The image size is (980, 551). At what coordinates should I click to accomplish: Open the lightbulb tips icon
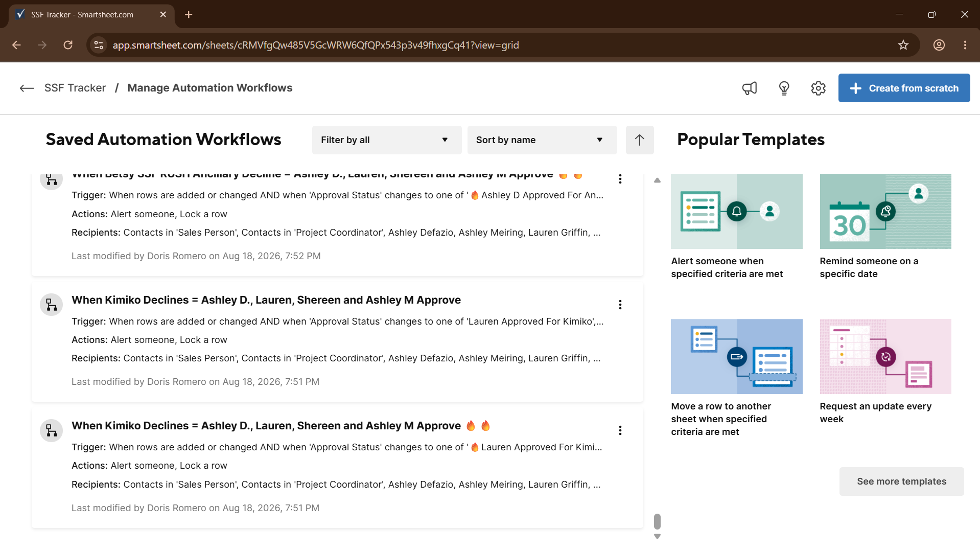[x=784, y=88]
